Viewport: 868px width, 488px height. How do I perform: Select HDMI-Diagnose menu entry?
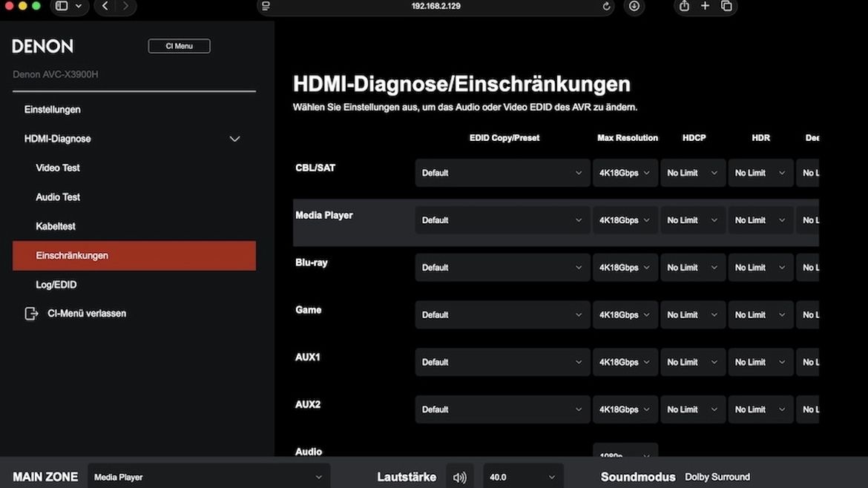[x=58, y=139]
